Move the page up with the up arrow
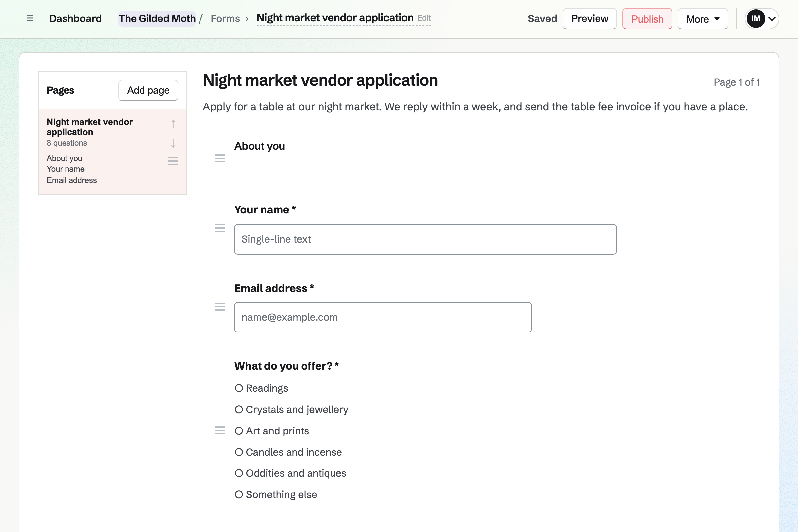798x532 pixels. (x=173, y=124)
